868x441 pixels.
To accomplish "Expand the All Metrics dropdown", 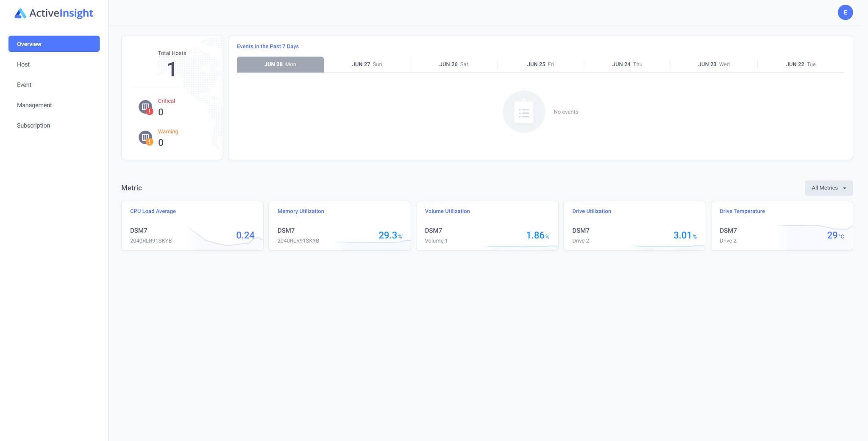I will 829,188.
